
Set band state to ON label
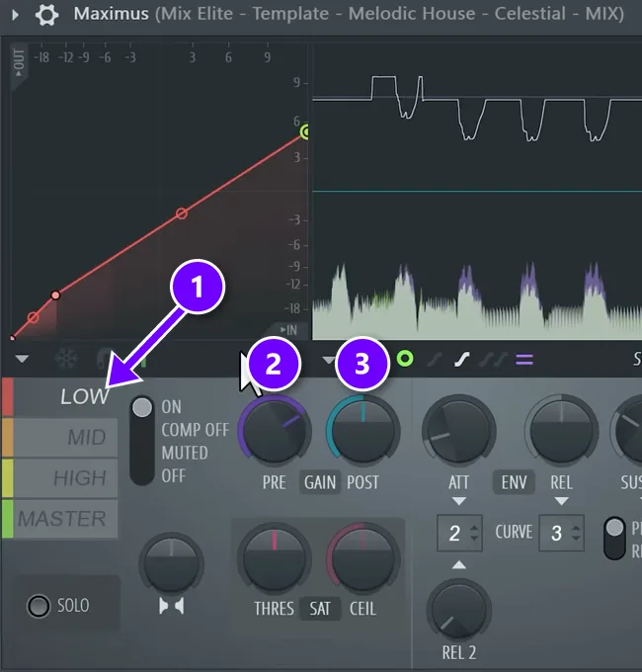[171, 407]
